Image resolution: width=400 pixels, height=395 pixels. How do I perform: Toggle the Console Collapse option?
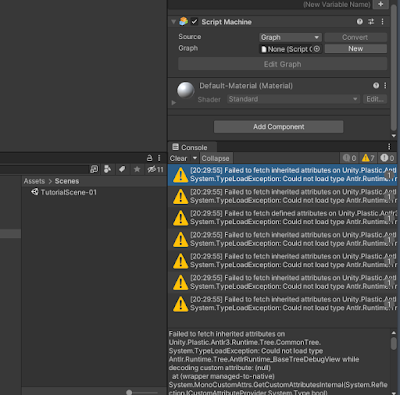pos(215,158)
